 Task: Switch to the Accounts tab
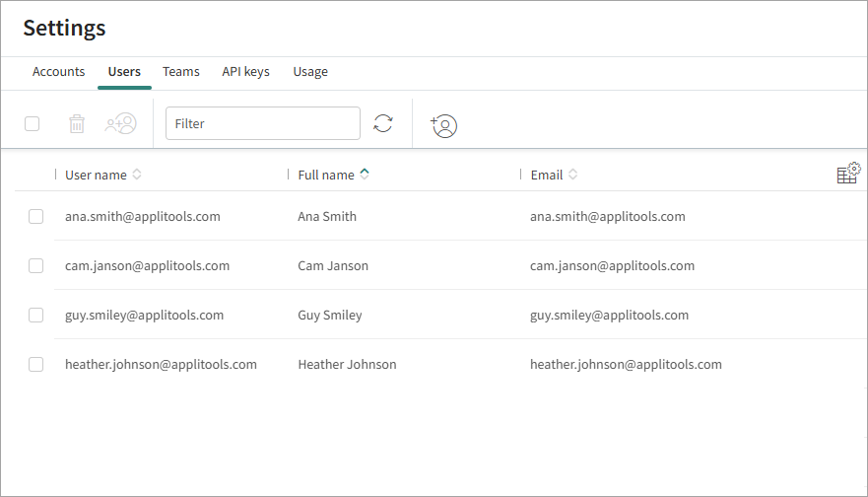(58, 72)
